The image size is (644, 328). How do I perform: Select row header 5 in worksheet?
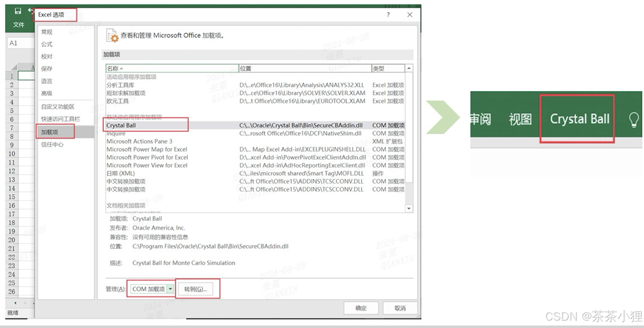click(x=12, y=111)
